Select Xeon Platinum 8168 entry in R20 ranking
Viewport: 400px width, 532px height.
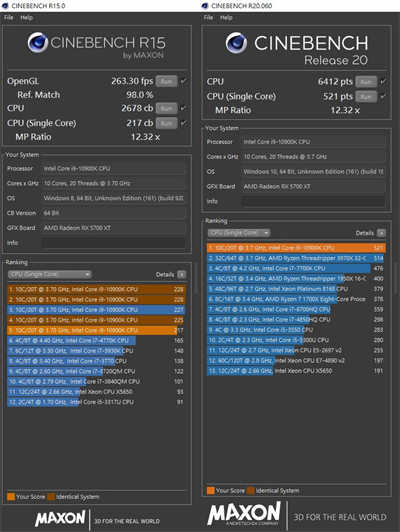[x=296, y=289]
